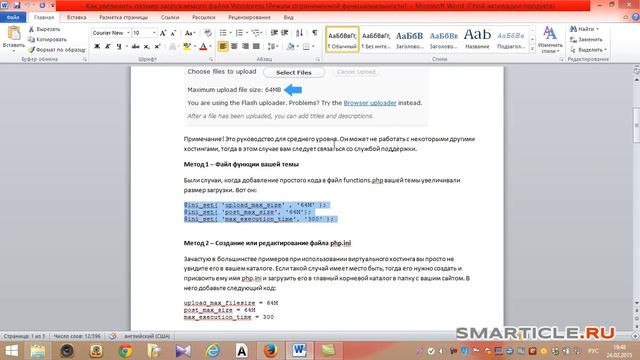Viewport: 640px width, 360px height.
Task: Open Firefox from the taskbar
Action: [x=270, y=351]
